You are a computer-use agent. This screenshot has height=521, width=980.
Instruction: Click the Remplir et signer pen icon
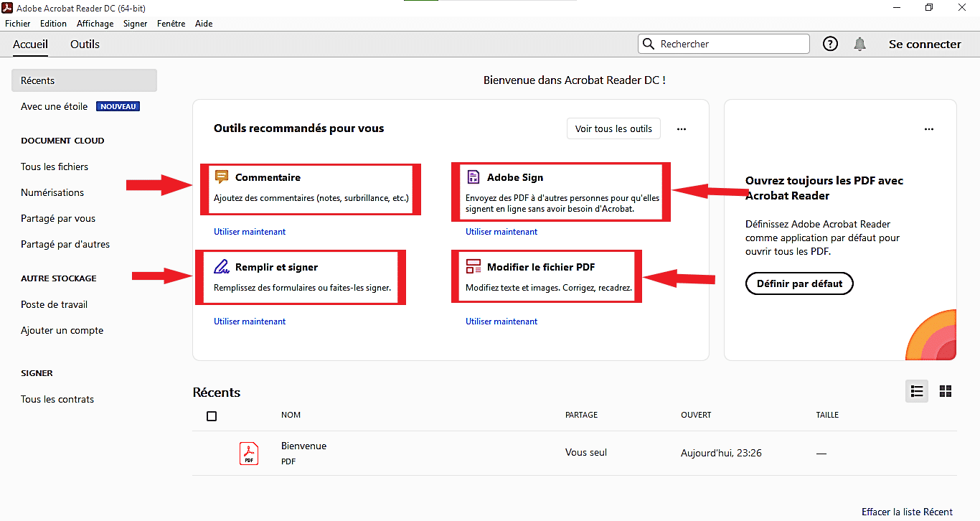point(222,267)
